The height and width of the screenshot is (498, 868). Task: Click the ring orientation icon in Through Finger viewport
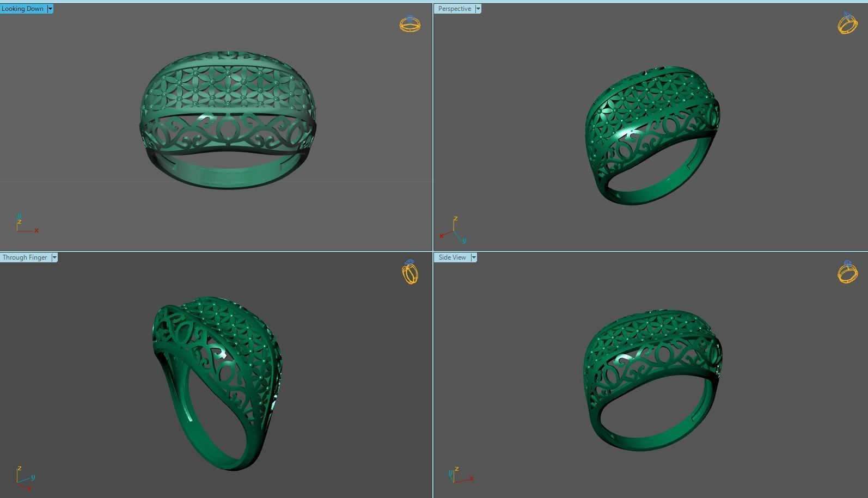[410, 272]
